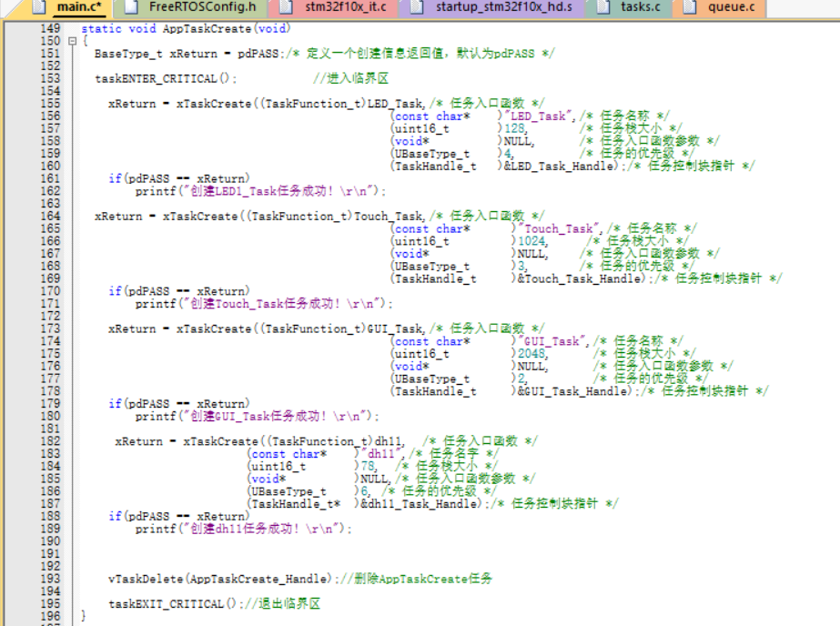This screenshot has width=840, height=626.
Task: Click the closing brace on line 196
Action: 83,616
